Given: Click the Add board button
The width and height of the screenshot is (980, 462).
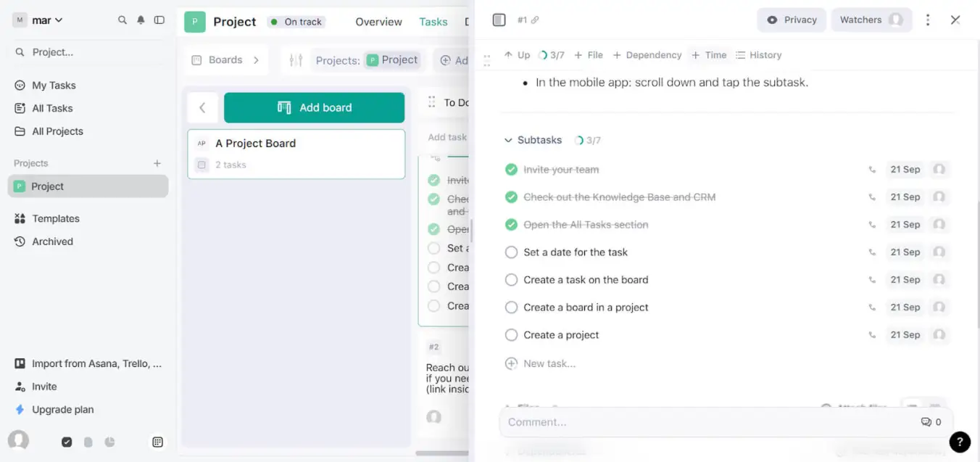Looking at the screenshot, I should pyautogui.click(x=314, y=107).
